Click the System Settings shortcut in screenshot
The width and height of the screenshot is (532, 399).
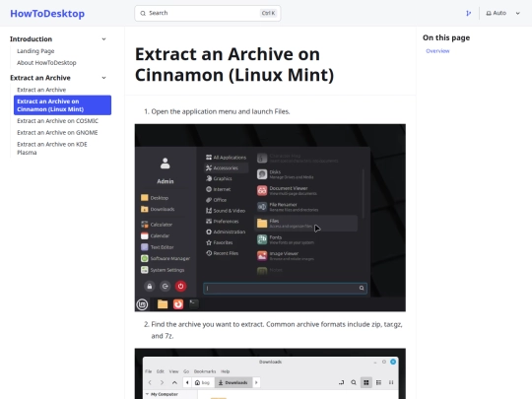coord(163,270)
